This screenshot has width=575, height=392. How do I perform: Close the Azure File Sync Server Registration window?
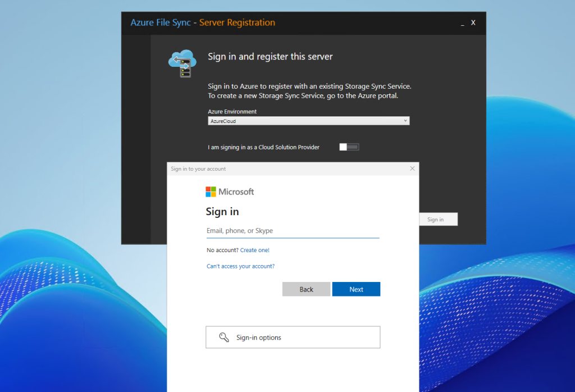click(x=473, y=22)
